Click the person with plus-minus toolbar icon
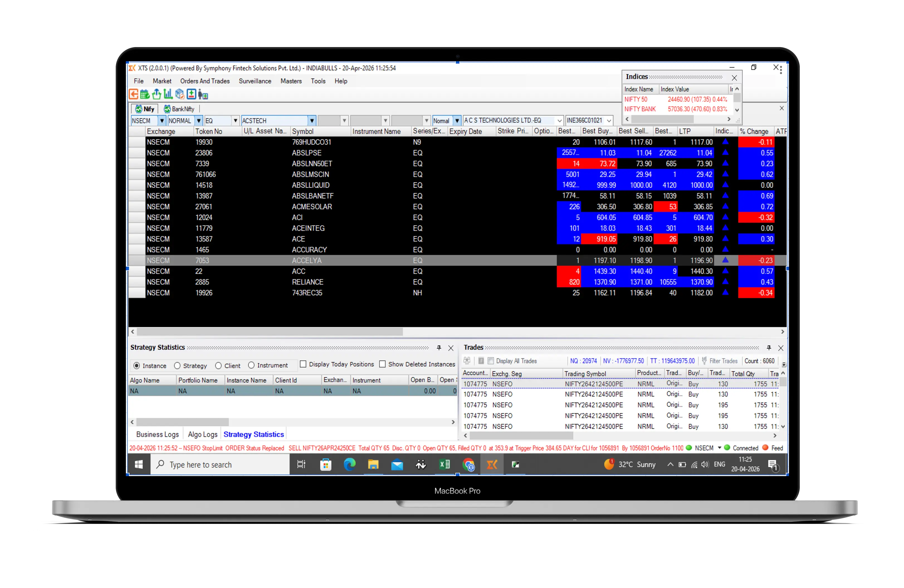Image resolution: width=904 pixels, height=588 pixels. coord(203,94)
